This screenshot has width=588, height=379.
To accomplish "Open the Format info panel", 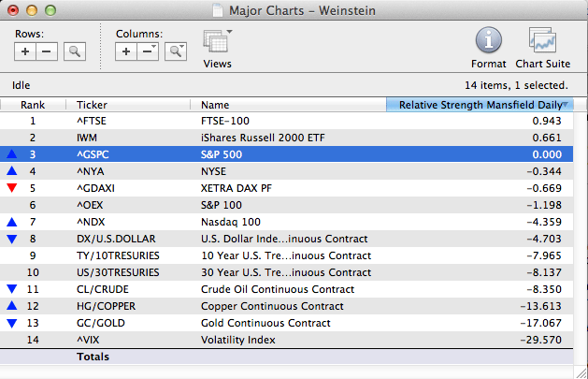I will (489, 49).
